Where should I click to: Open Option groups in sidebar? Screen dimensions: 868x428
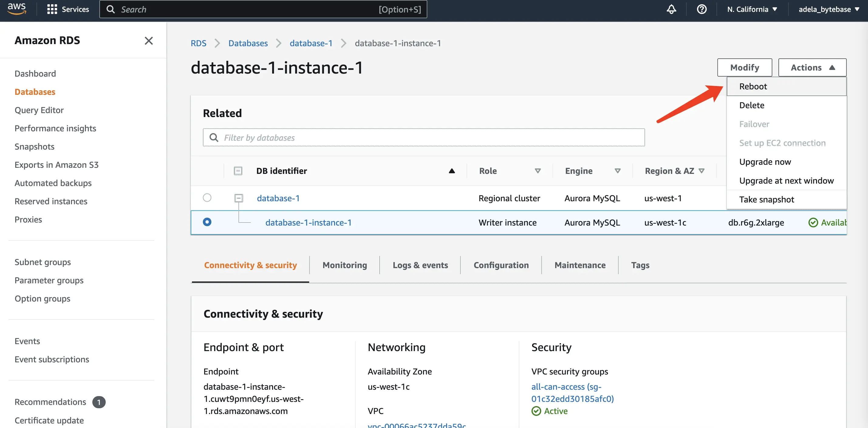pyautogui.click(x=42, y=299)
